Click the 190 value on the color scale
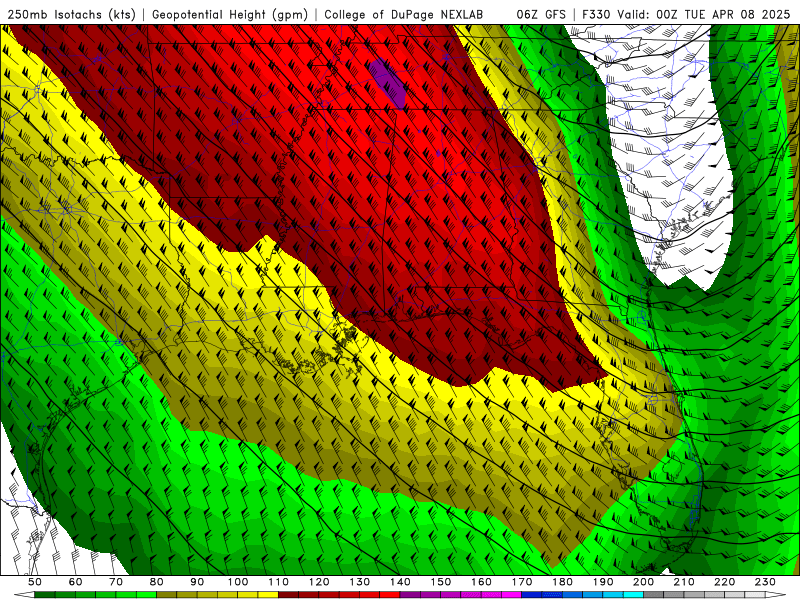The width and height of the screenshot is (800, 600). point(603,582)
